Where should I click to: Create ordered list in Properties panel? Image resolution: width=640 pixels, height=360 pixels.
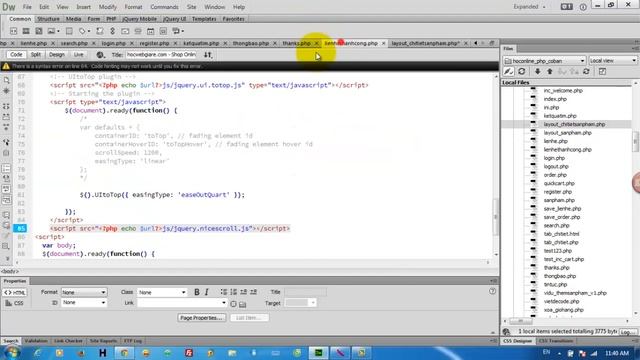pyautogui.click(x=233, y=292)
